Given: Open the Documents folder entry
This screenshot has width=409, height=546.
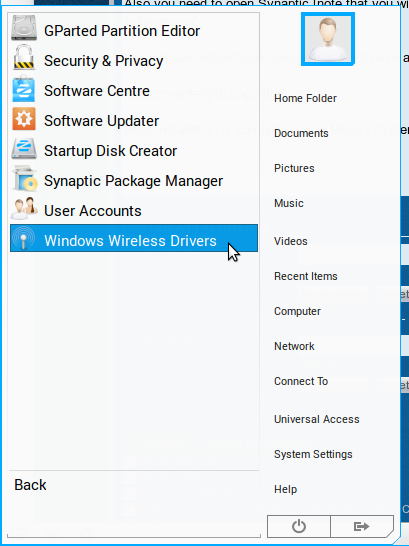Looking at the screenshot, I should point(301,133).
